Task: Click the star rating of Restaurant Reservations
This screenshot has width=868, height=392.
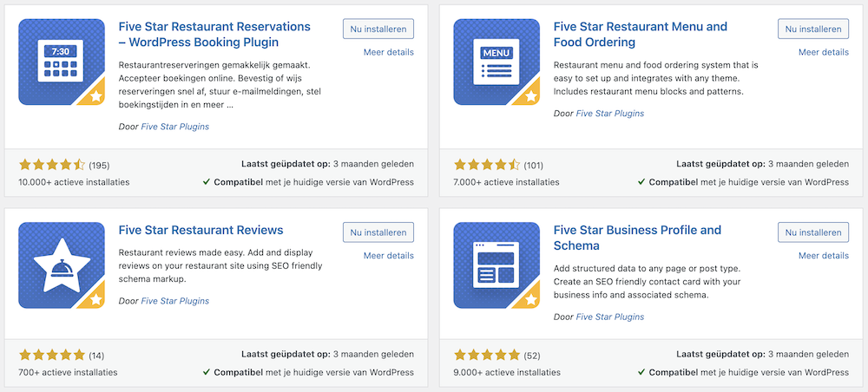Action: (52, 164)
